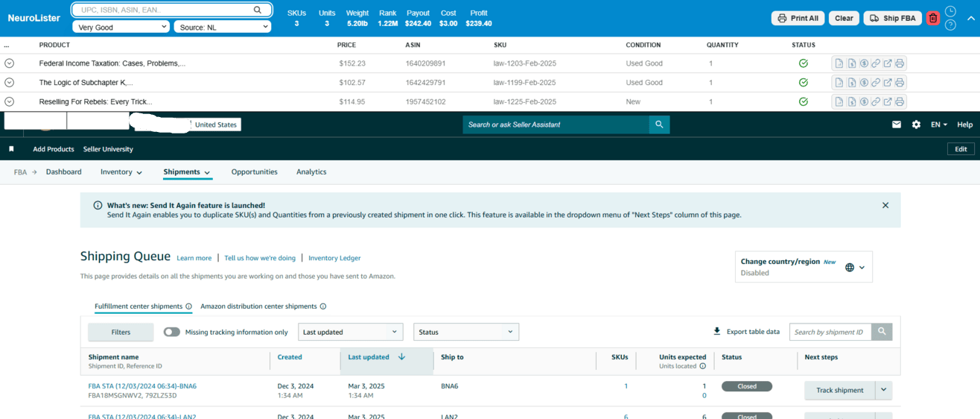Open Seller Central settings gear icon

click(x=916, y=125)
